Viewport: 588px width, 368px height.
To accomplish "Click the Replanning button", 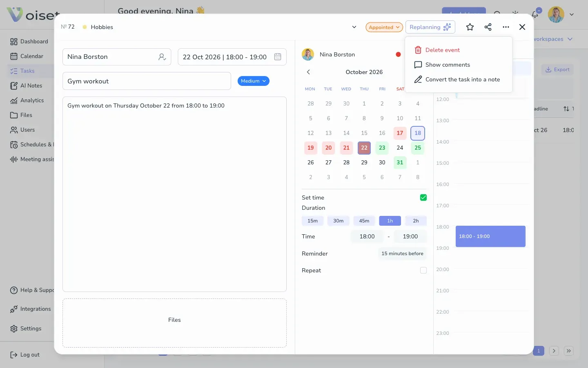I will coord(430,27).
